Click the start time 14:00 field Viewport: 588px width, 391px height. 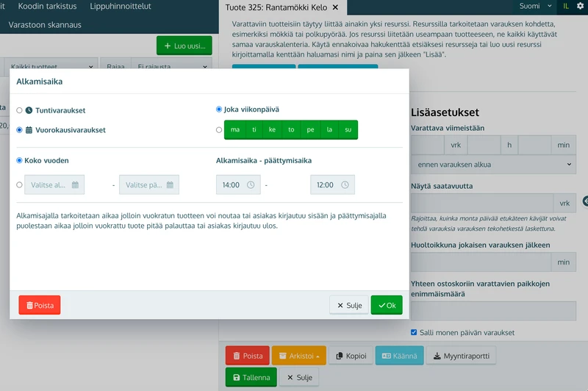click(x=238, y=184)
